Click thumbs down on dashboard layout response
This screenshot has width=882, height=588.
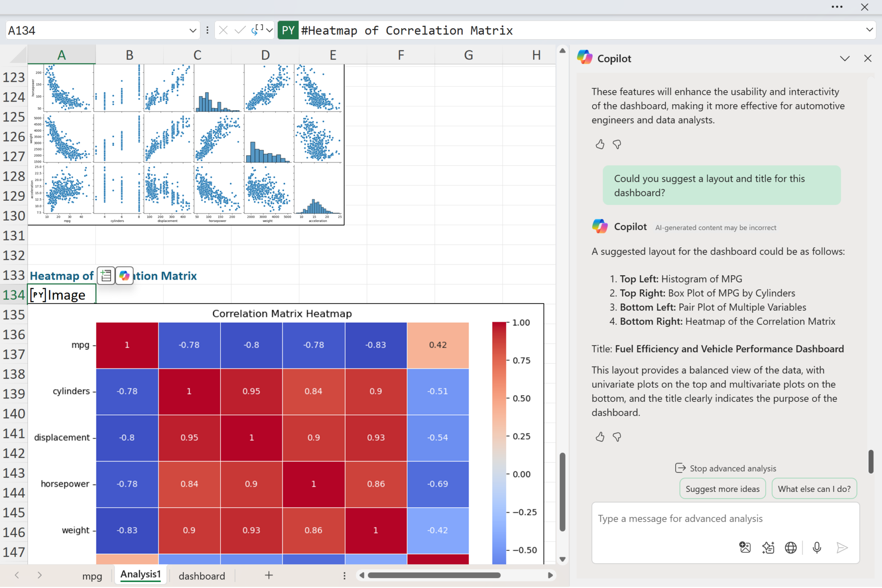click(617, 437)
